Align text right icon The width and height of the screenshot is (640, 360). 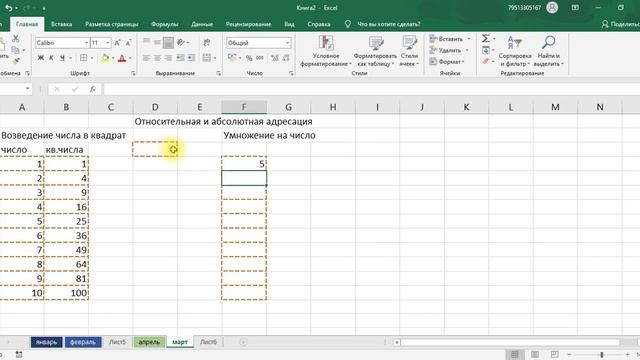tap(168, 58)
